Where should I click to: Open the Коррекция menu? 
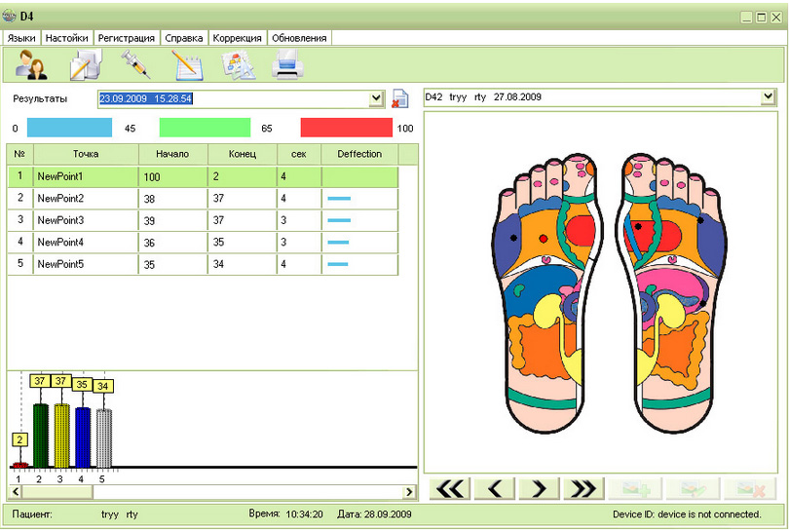tap(238, 37)
